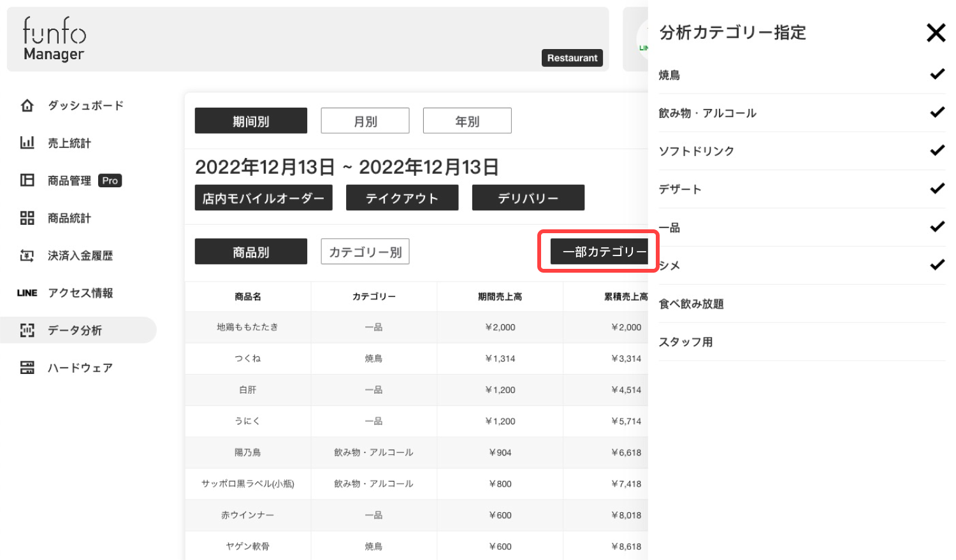Click the dashboard home icon
The height and width of the screenshot is (560, 956).
pyautogui.click(x=27, y=106)
